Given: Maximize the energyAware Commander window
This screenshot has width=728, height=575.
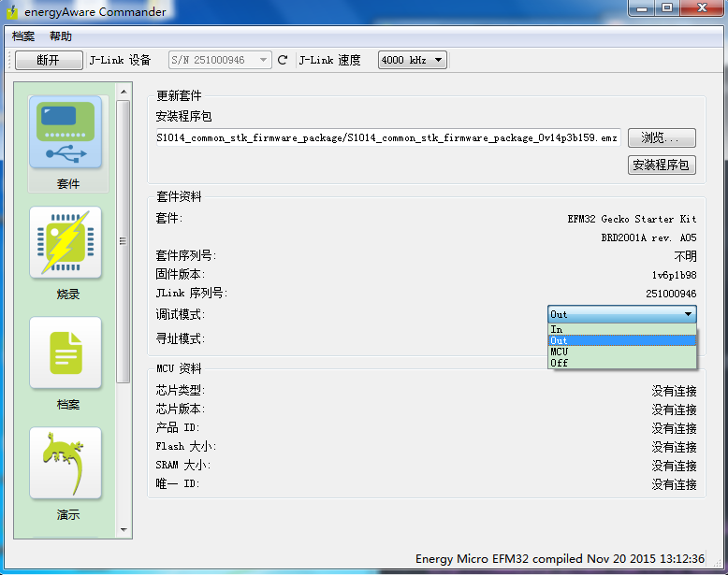Looking at the screenshot, I should click(x=667, y=8).
